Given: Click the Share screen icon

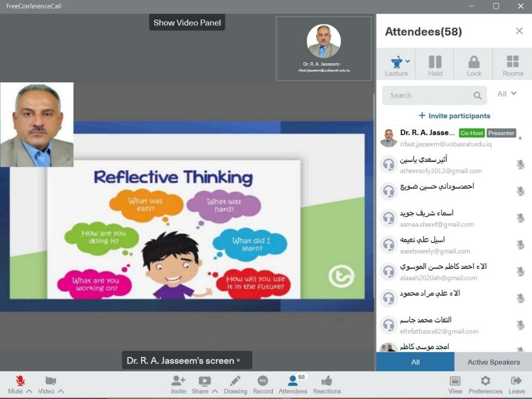Looking at the screenshot, I should click(x=204, y=381).
